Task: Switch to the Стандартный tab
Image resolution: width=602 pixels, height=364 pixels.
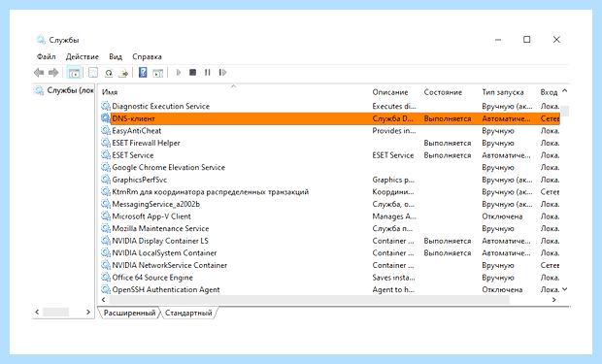Action: 188,313
